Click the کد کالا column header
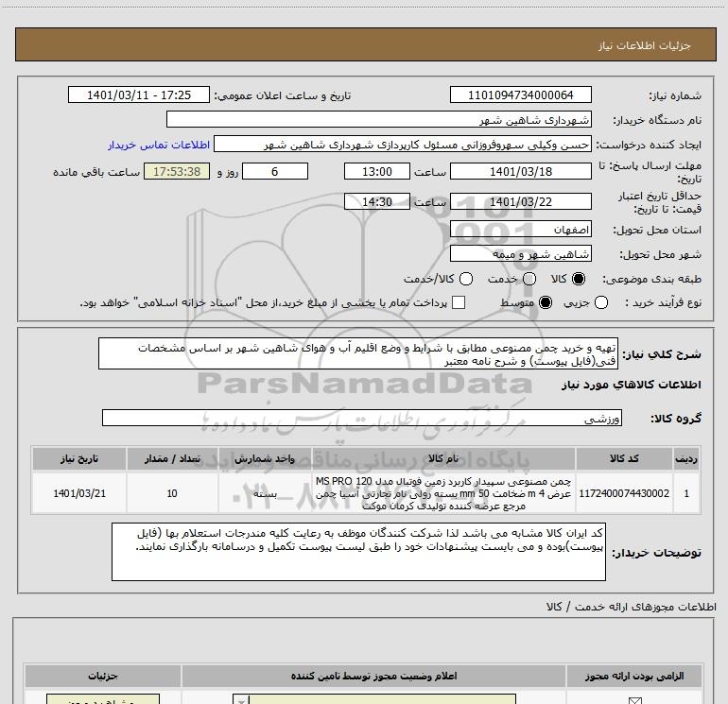Viewport: 728px width, 704px height. point(624,458)
